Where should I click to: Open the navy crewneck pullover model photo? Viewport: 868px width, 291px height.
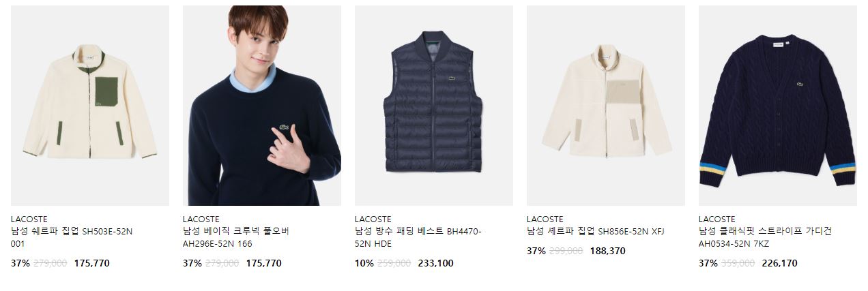(x=262, y=106)
